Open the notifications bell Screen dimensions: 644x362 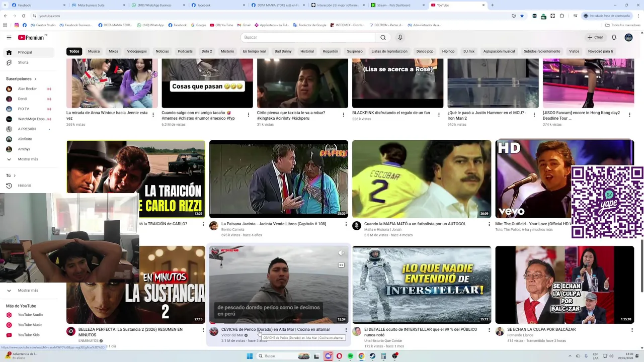[x=614, y=37]
